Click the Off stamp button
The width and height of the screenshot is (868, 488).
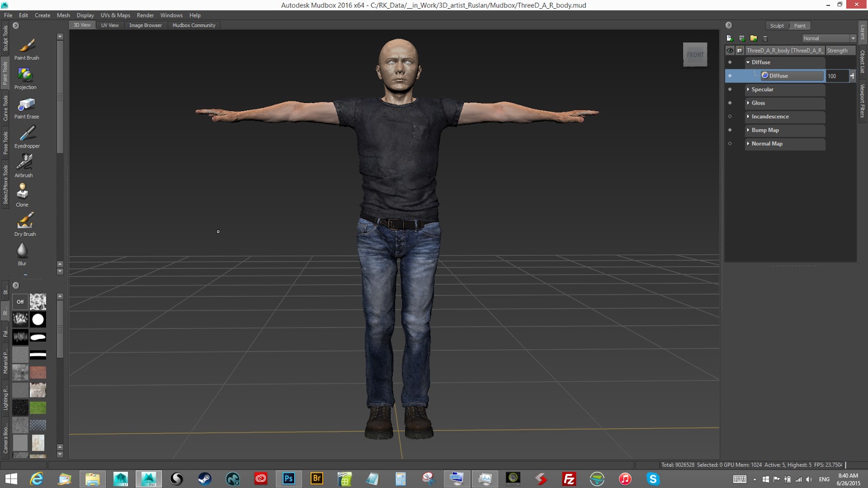point(20,302)
